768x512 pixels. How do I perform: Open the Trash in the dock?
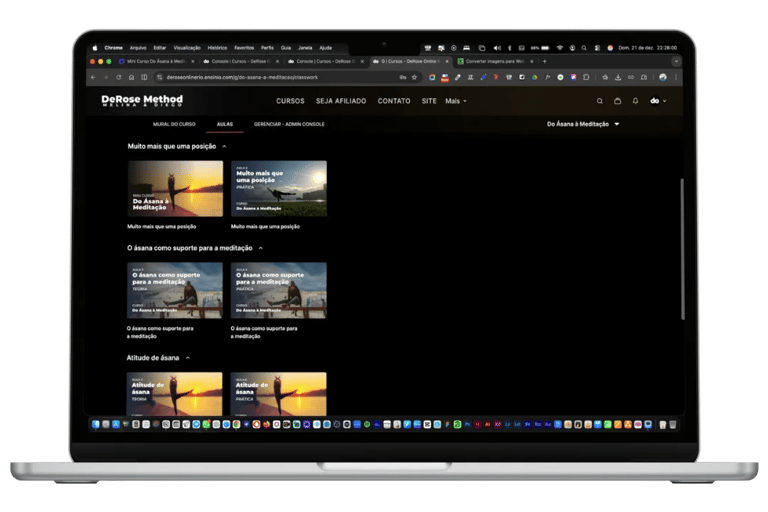pos(673,425)
